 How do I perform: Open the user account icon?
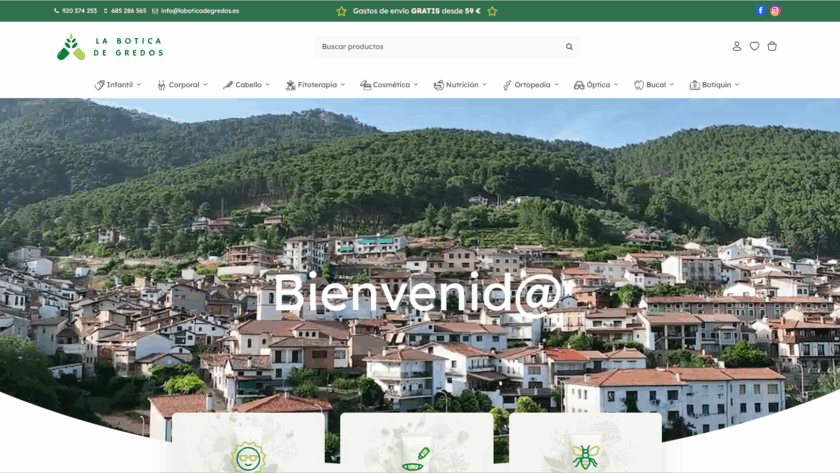[x=737, y=47]
